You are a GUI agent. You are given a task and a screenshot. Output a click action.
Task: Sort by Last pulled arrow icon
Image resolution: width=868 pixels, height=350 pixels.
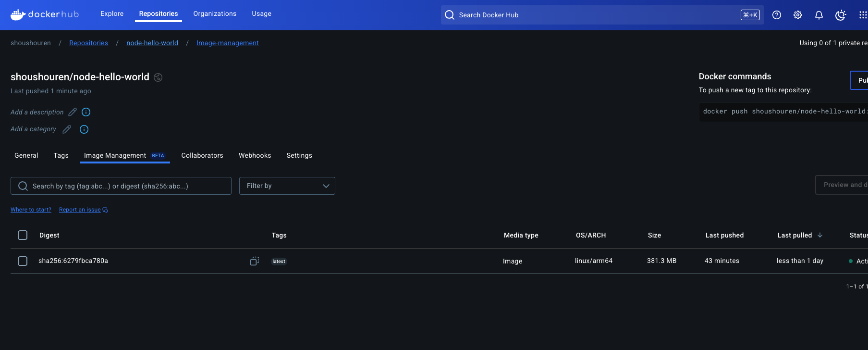pyautogui.click(x=820, y=235)
